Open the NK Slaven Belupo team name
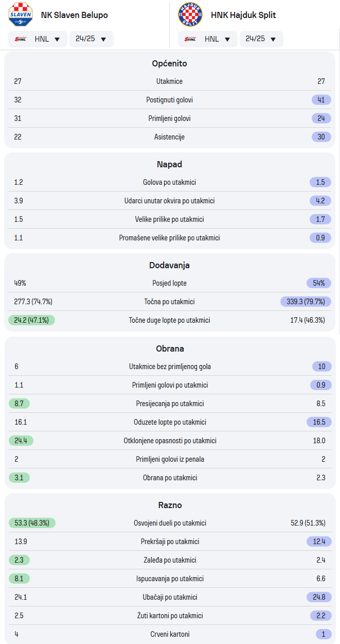Image resolution: width=340 pixels, height=644 pixels. coord(74,15)
